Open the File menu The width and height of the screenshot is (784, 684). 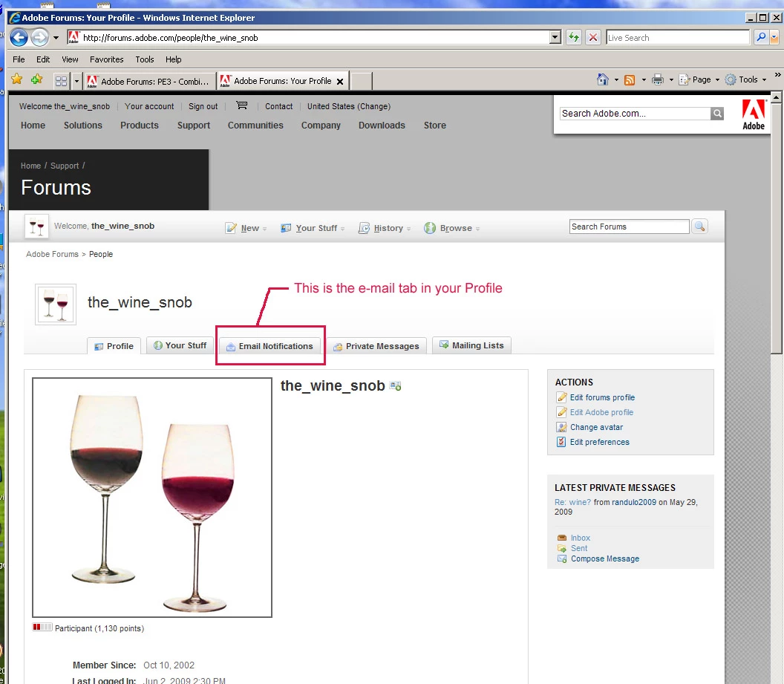pos(19,59)
